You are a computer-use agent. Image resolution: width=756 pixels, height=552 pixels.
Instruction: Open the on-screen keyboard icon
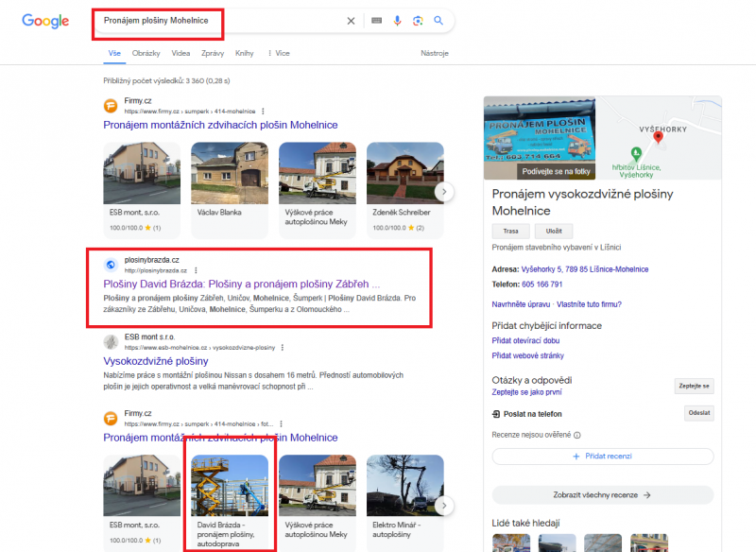pos(376,20)
